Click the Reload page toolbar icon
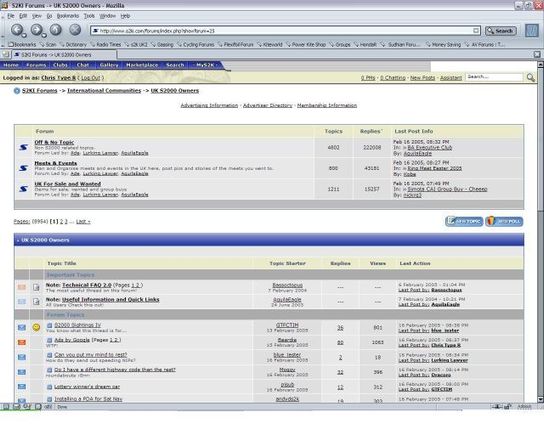This screenshot has height=435, width=544. [56, 30]
